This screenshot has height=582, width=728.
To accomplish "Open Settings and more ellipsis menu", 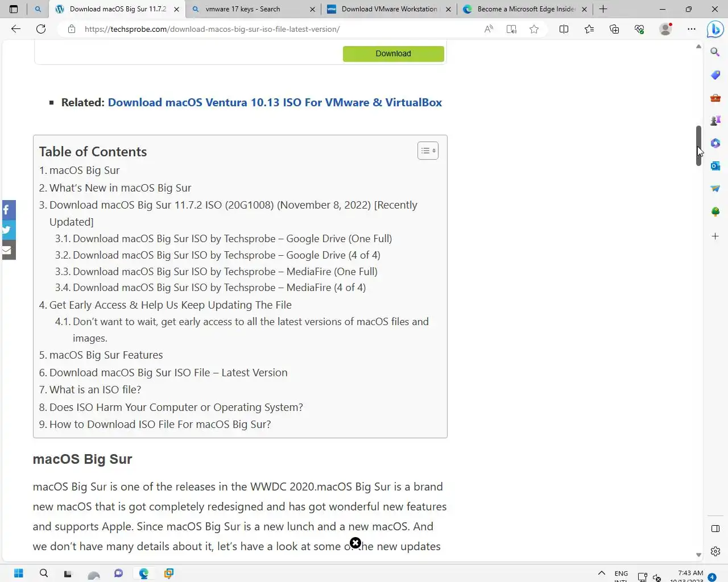I will [692, 29].
